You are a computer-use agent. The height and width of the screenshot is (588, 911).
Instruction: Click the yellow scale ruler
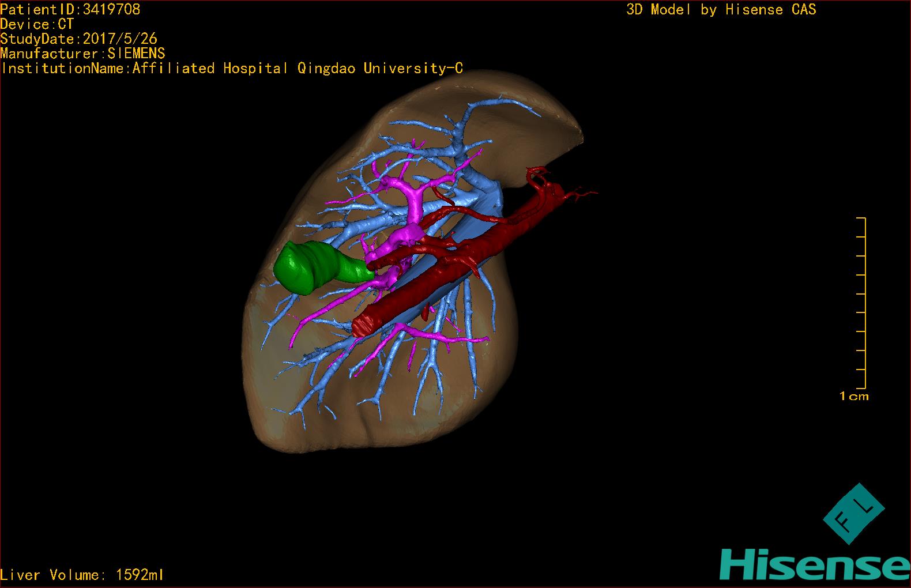click(x=861, y=303)
